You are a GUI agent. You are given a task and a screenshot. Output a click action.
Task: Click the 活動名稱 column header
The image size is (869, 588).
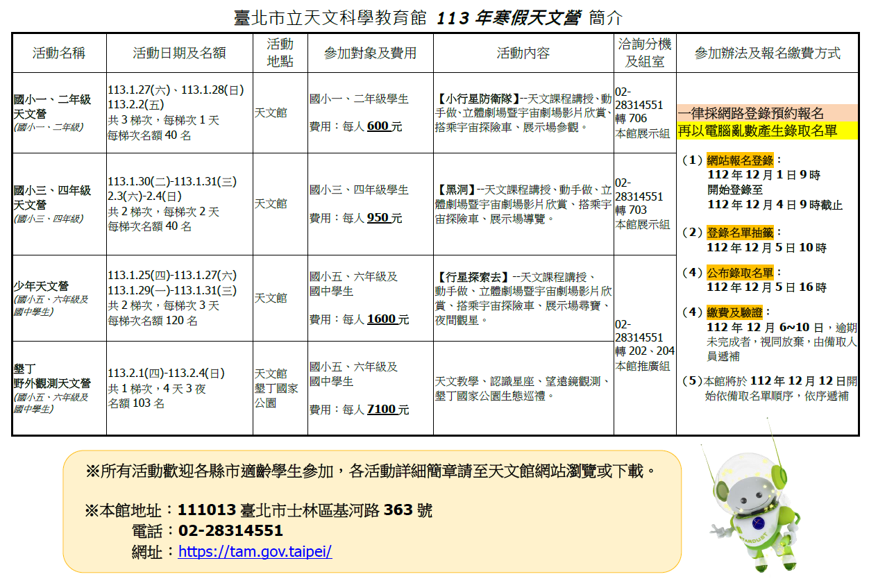[x=58, y=53]
